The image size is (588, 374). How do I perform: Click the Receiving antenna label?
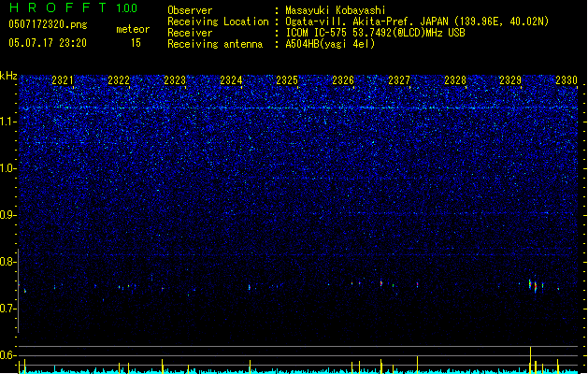(215, 44)
